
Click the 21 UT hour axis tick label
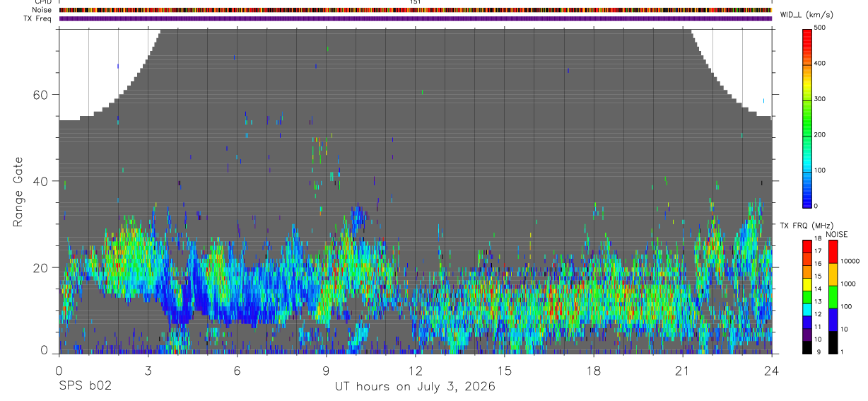click(683, 370)
